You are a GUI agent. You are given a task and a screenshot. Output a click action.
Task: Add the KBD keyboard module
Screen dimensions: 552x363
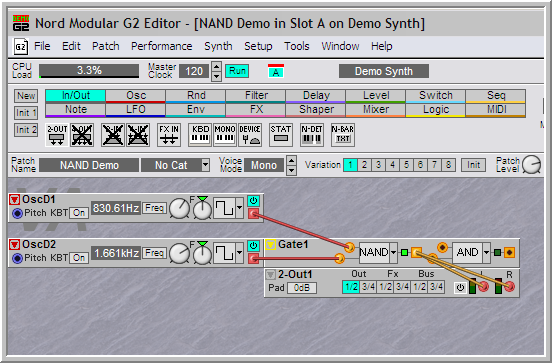click(200, 134)
